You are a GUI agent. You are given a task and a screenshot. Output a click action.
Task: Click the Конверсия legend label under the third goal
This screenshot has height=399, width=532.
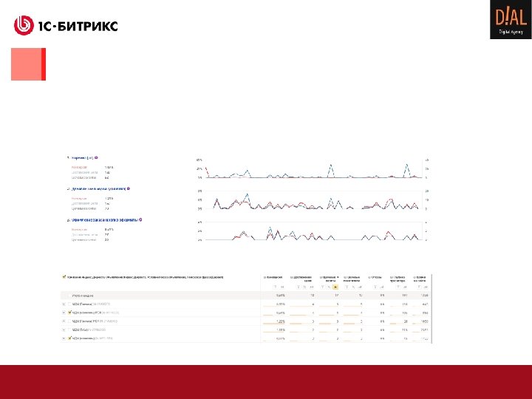[x=79, y=230]
